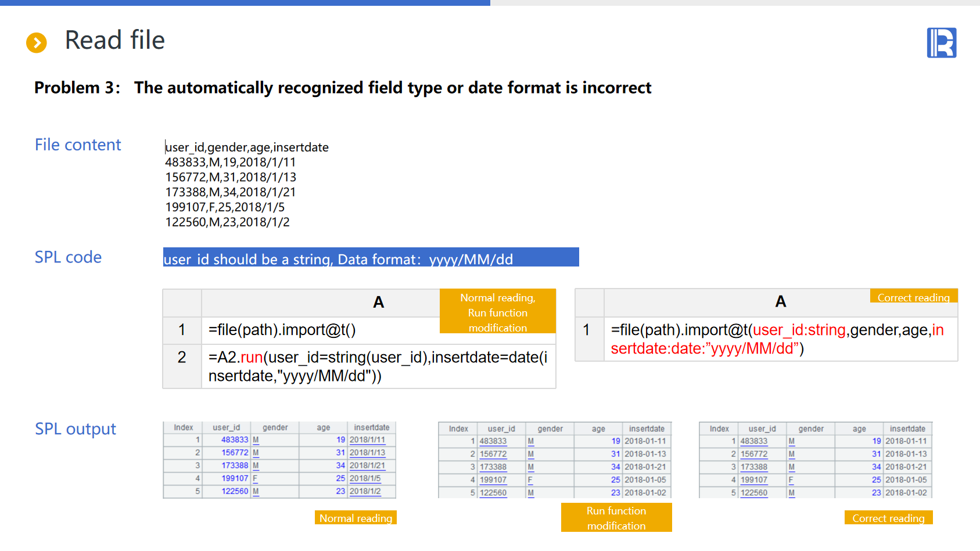Click the "Correct reading" tag above the right code grid
980x551 pixels.
pos(913,297)
